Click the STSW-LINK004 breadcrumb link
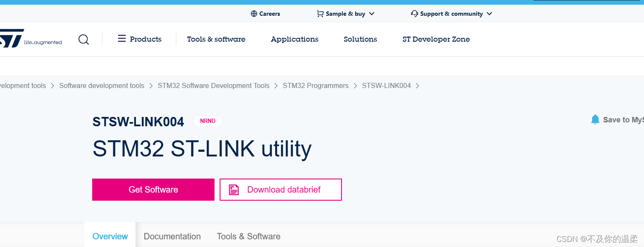The image size is (644, 247). pyautogui.click(x=387, y=86)
